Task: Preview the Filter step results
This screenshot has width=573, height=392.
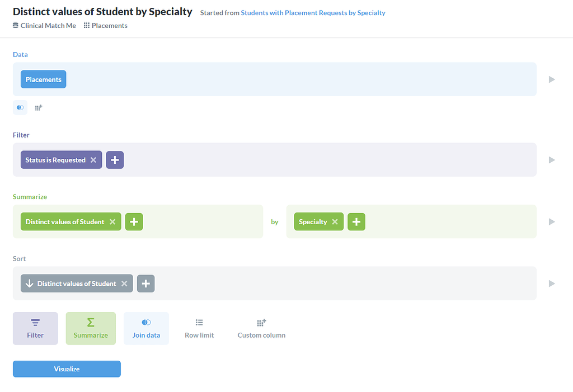Action: coord(552,160)
